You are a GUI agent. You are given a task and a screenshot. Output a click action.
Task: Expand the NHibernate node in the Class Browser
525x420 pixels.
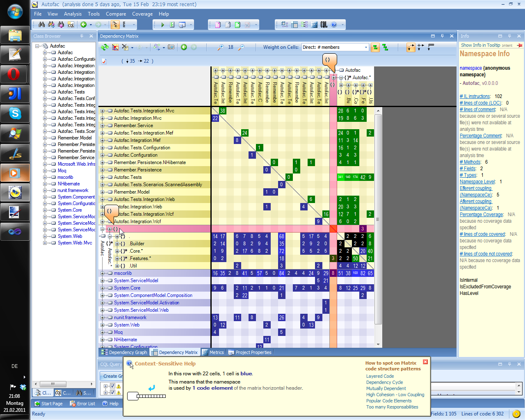point(45,184)
